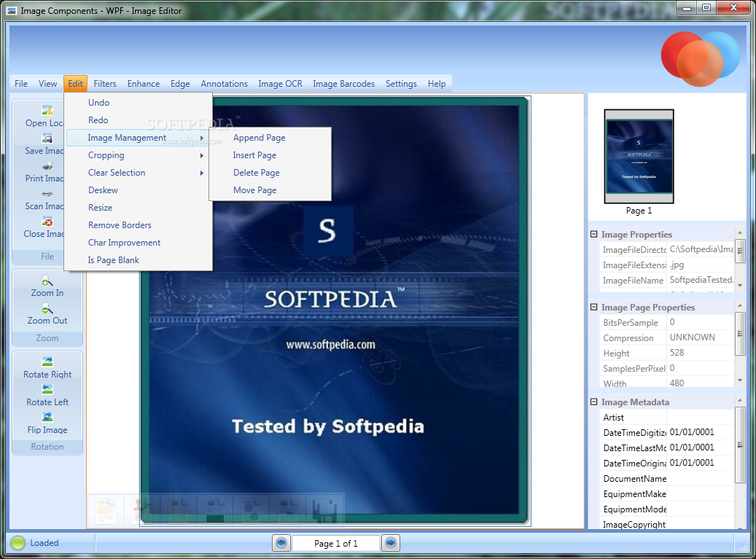Click the sticky note annotation icon
756x559 pixels.
coord(106,510)
